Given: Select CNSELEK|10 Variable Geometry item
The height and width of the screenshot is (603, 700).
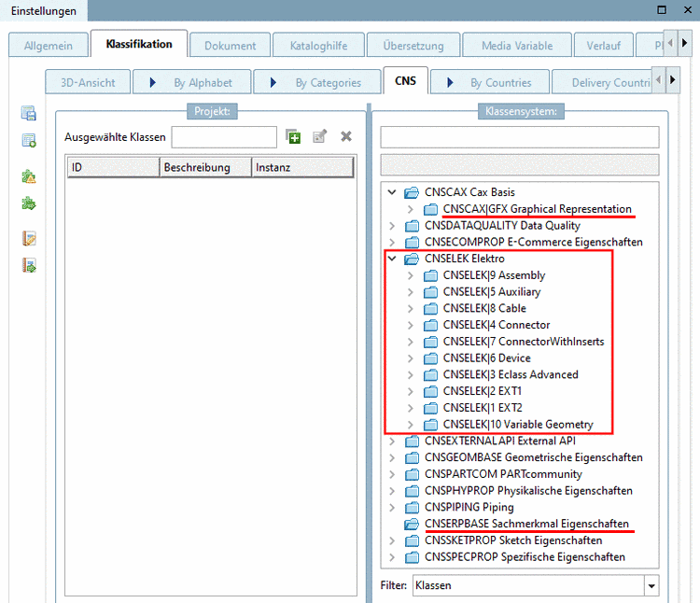Looking at the screenshot, I should click(518, 425).
